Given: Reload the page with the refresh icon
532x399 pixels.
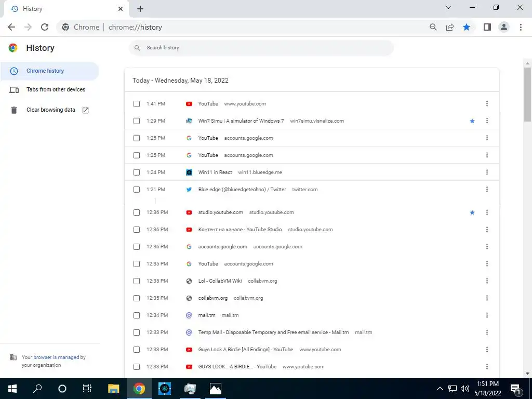Looking at the screenshot, I should pos(45,27).
